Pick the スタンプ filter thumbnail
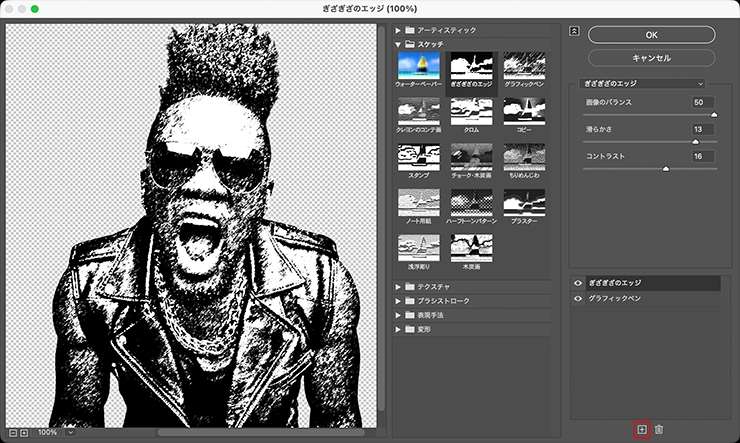 pyautogui.click(x=418, y=155)
